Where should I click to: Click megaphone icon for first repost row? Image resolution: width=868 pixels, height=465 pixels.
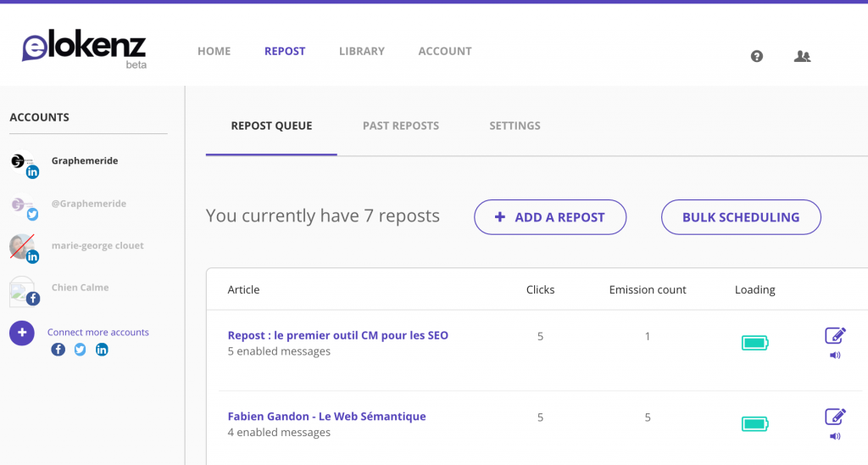[x=835, y=356]
